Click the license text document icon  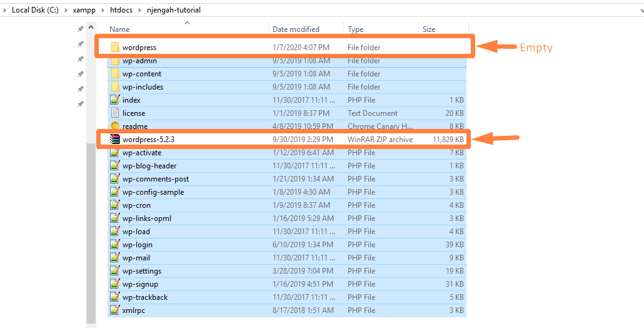coord(115,113)
